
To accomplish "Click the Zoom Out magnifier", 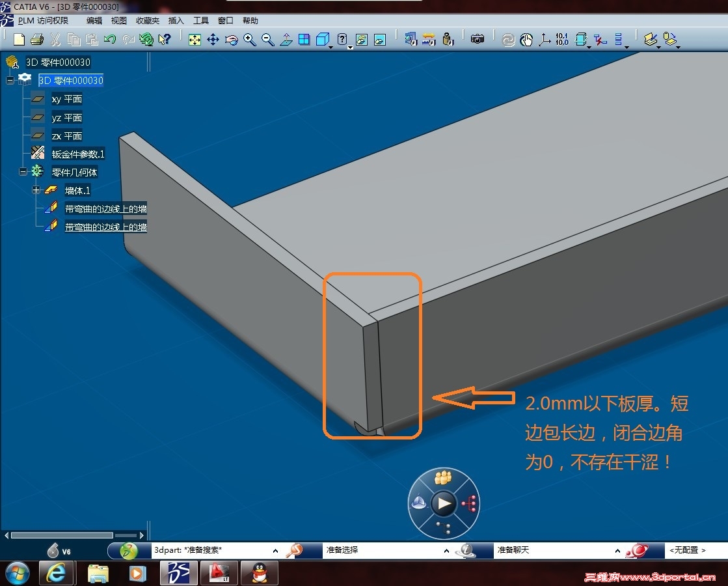I will 267,40.
